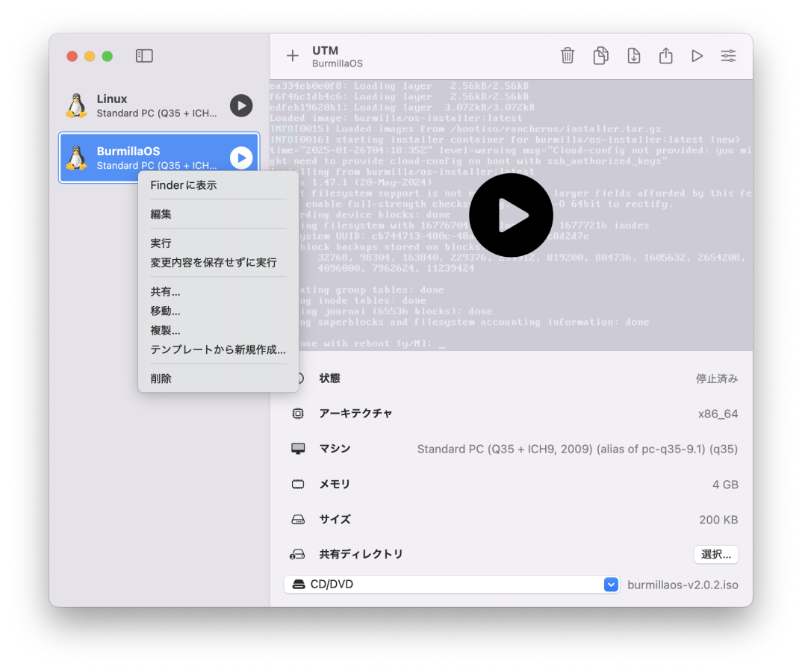Choose テンプレートから新規作成... menu entry
This screenshot has width=802, height=672.
218,349
